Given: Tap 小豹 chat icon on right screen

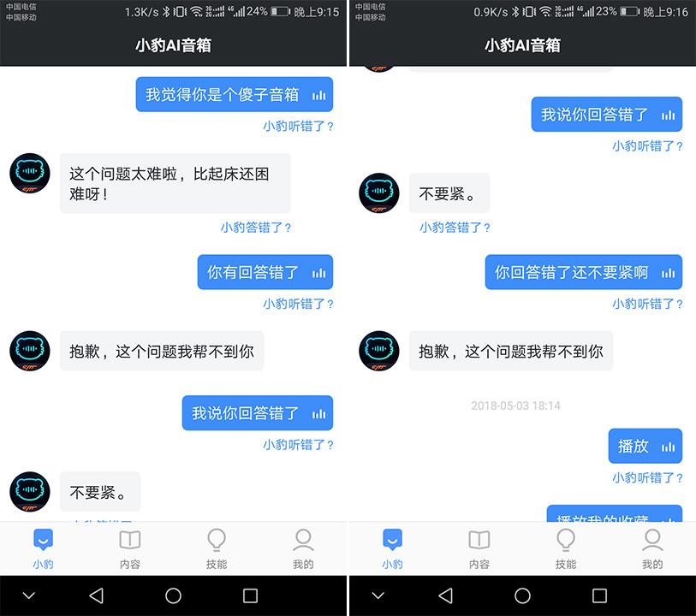Looking at the screenshot, I should [x=392, y=549].
